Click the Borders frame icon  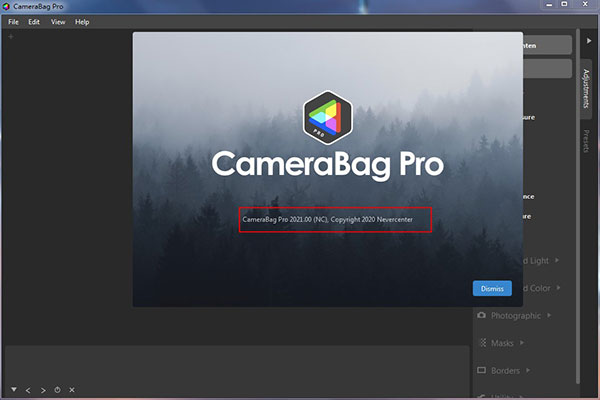481,370
